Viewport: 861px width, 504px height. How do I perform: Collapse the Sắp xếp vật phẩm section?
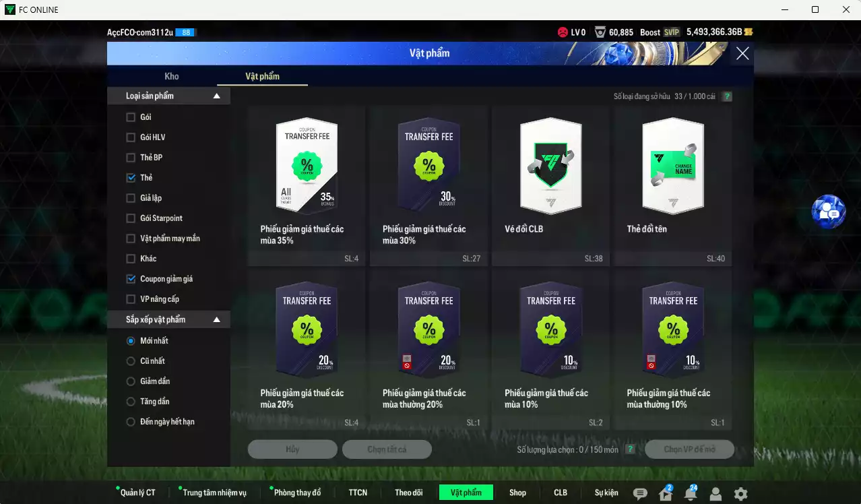216,320
